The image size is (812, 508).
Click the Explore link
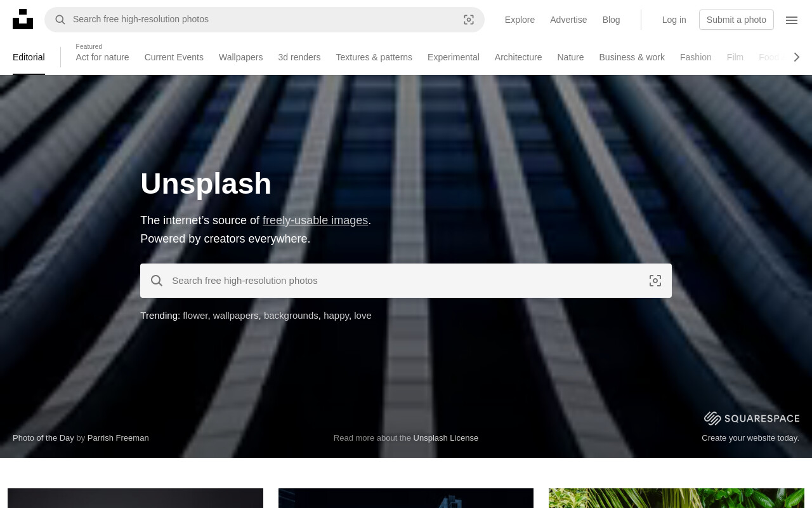tap(520, 20)
